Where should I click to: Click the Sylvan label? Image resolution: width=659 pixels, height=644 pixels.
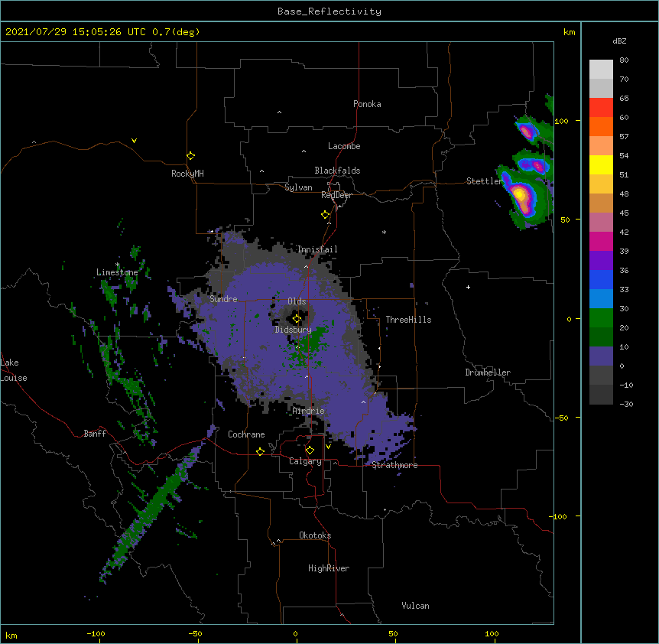click(x=298, y=187)
